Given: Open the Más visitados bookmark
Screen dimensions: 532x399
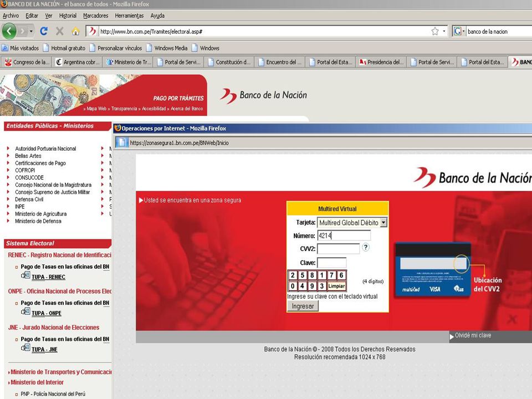Looking at the screenshot, I should (x=20, y=48).
